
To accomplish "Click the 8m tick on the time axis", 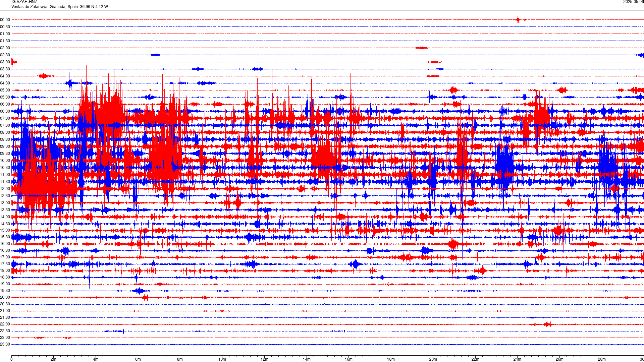I will 180,359.
